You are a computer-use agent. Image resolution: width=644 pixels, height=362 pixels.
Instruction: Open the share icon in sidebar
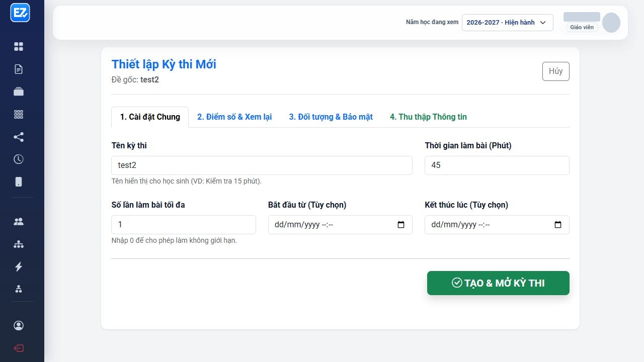tap(19, 137)
